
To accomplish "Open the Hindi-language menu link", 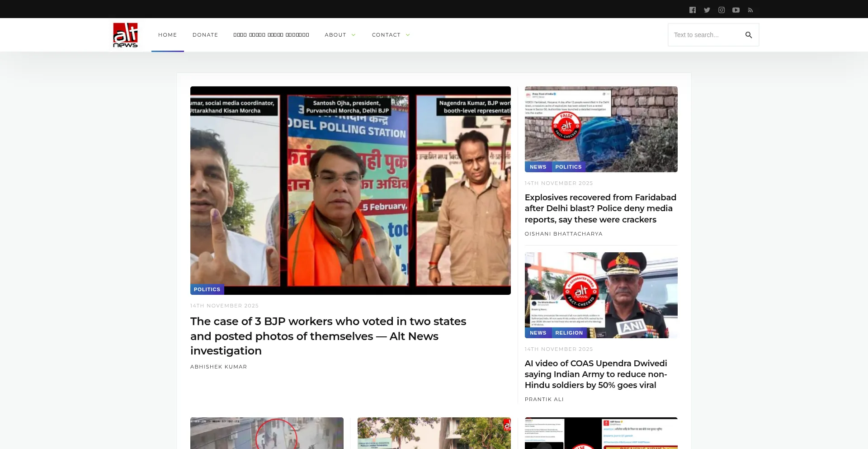I will [271, 35].
